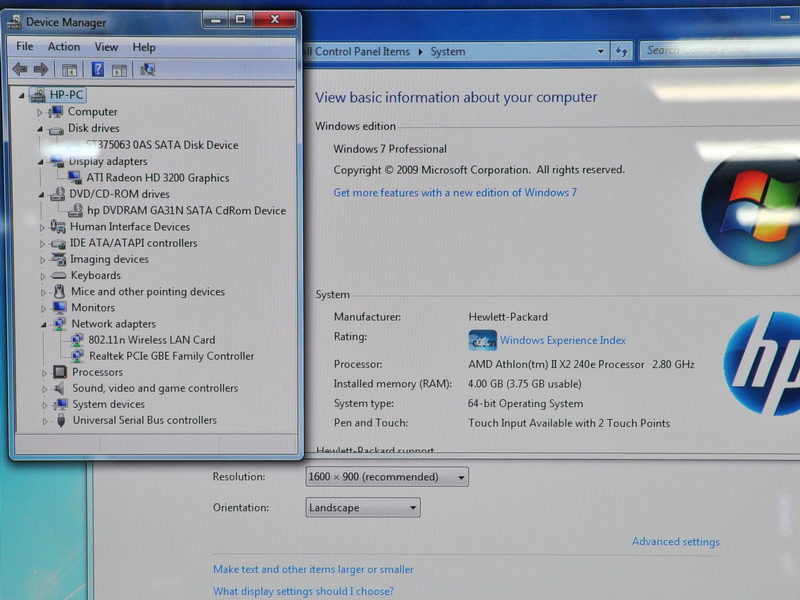Open the Action menu in Device Manager
Viewport: 800px width, 600px height.
coord(64,47)
